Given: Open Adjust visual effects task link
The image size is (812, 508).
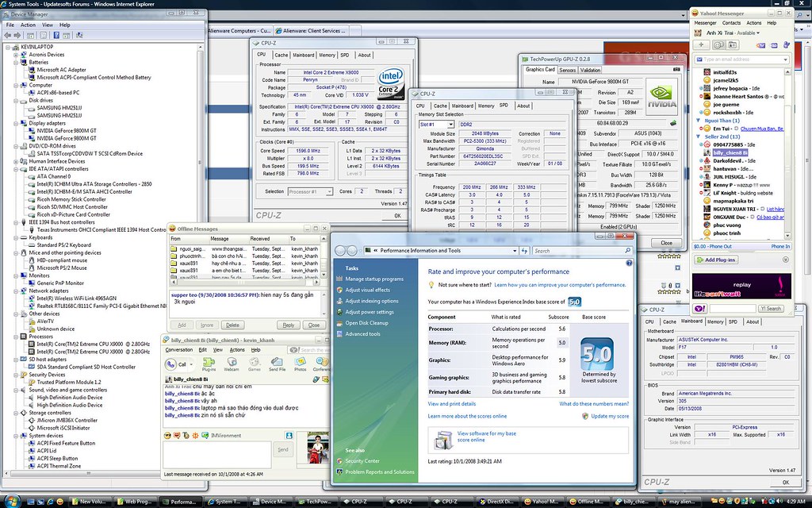Looking at the screenshot, I should (368, 291).
